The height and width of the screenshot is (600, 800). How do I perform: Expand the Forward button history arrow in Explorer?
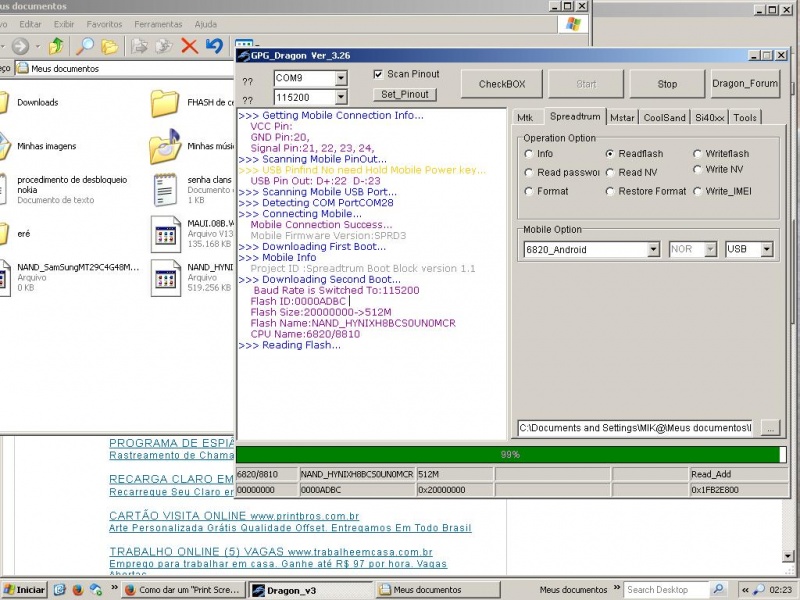pos(37,46)
